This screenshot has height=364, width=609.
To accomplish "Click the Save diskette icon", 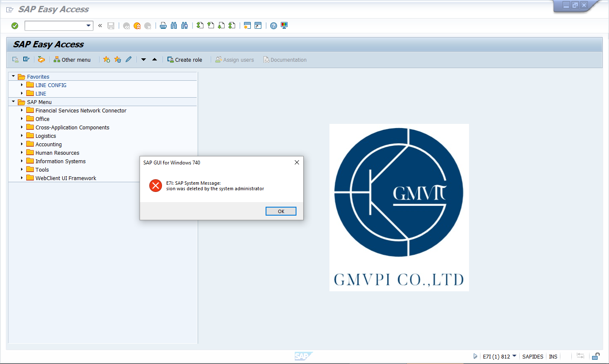I will pos(111,26).
